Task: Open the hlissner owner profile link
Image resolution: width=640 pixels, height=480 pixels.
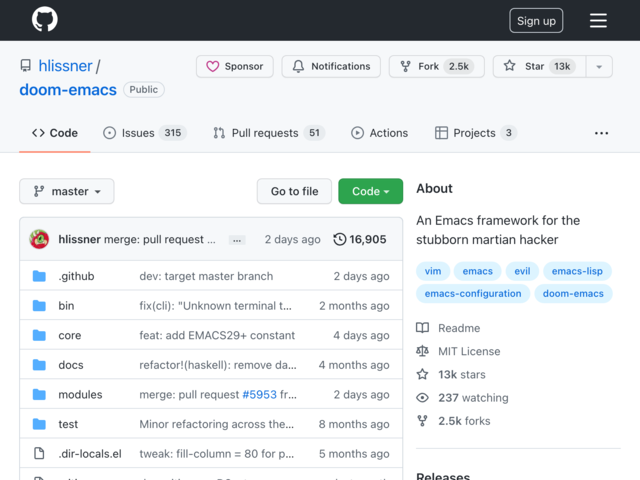Action: [65, 66]
